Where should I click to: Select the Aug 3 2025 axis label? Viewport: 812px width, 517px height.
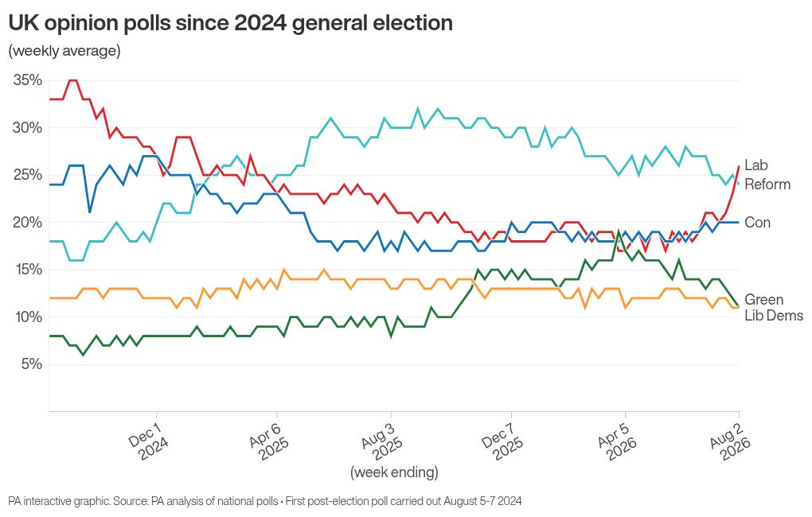[383, 440]
